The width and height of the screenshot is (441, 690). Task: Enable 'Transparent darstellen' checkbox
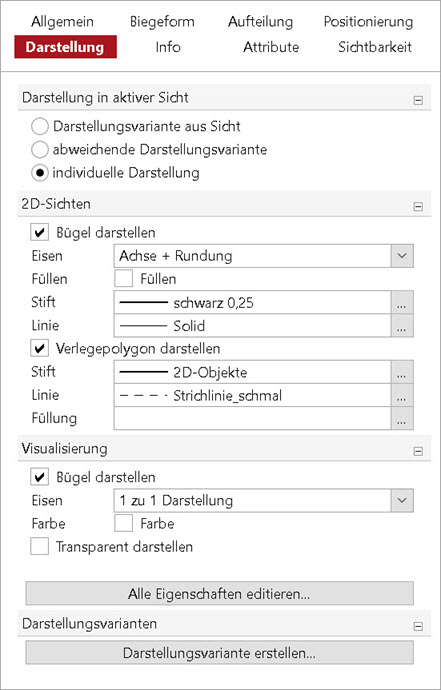tap(40, 547)
